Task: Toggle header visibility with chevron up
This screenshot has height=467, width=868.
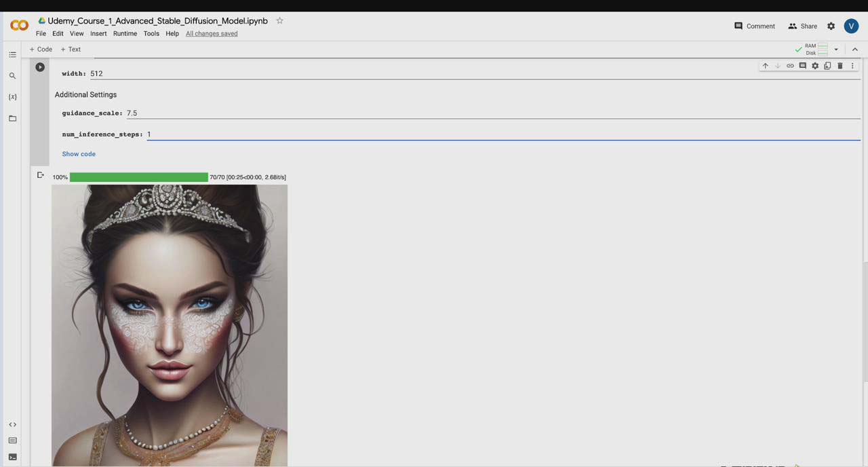Action: click(x=854, y=50)
